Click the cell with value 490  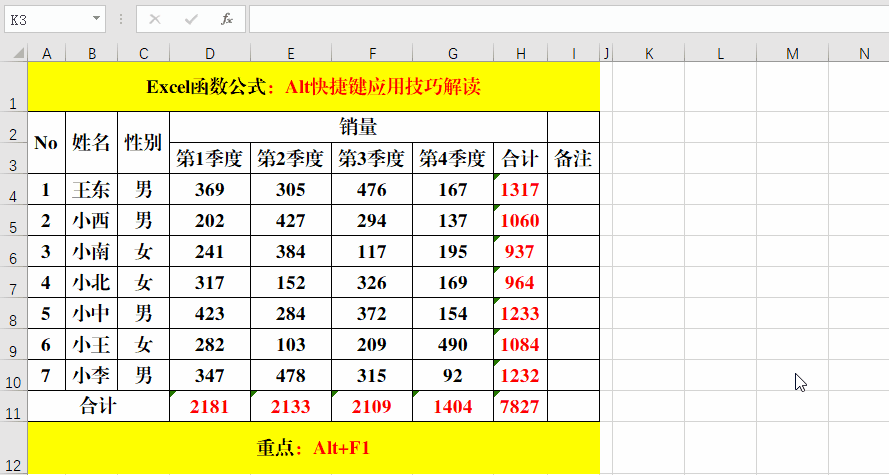tap(453, 344)
